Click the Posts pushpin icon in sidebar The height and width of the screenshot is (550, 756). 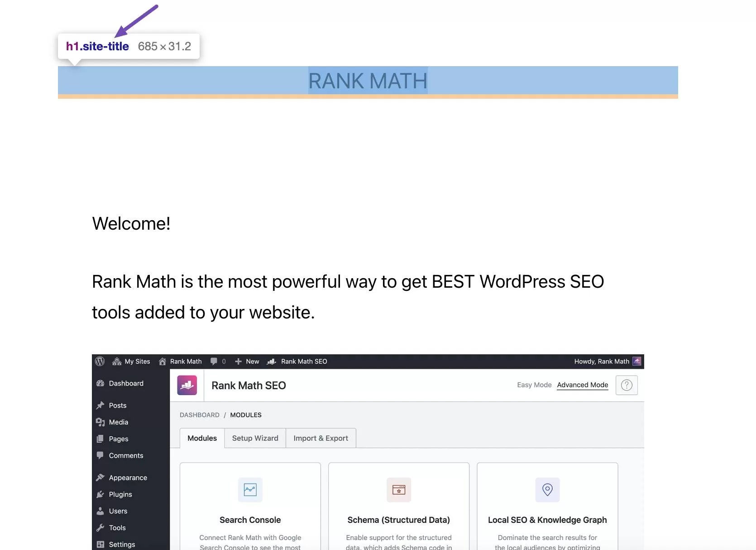click(100, 405)
